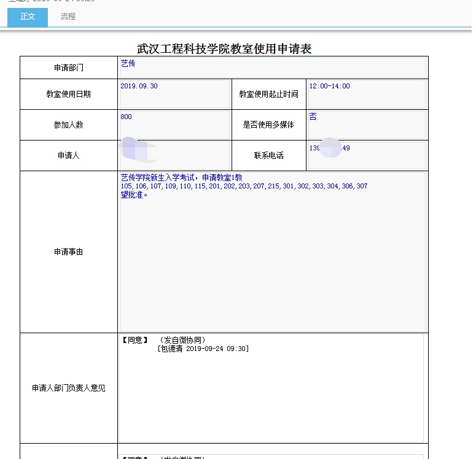Click the 申请人部门负责人意见 label cell
Screen dimensions: 476x459
point(68,388)
